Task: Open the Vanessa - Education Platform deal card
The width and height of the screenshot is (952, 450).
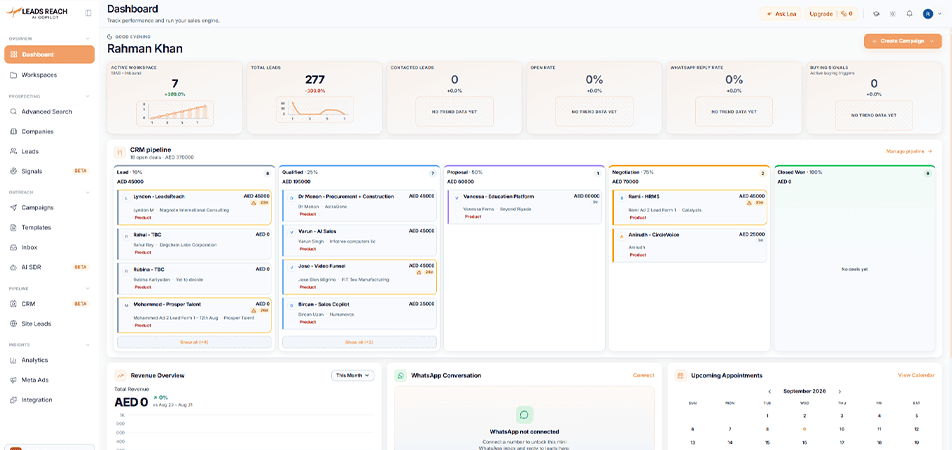Action: (x=524, y=207)
